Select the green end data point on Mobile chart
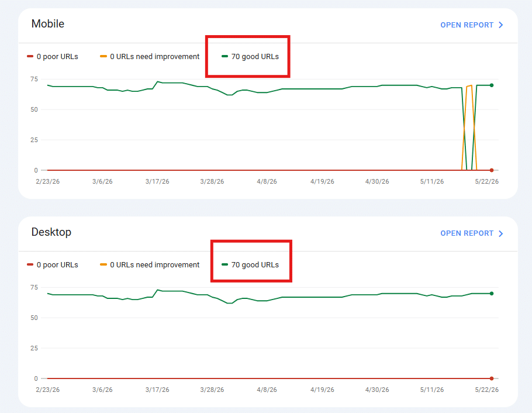Viewport: 532px width, 413px height. coord(492,85)
